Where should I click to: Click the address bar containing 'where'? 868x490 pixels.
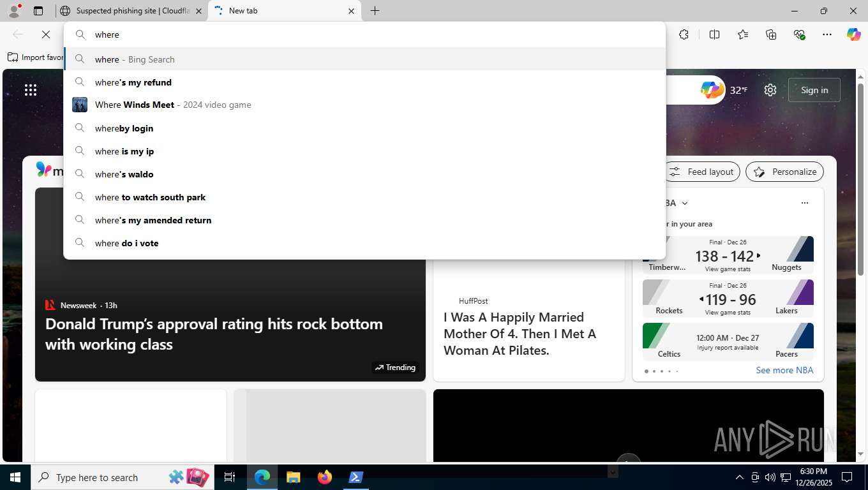364,34
